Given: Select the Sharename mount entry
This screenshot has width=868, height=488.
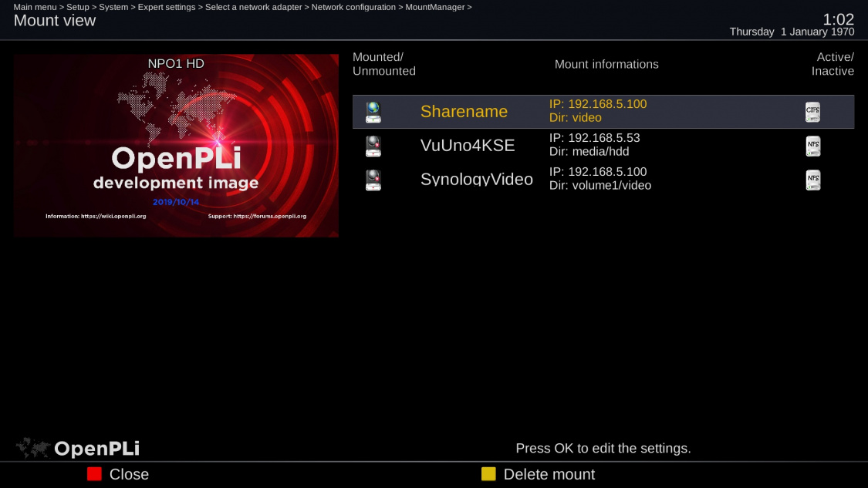Looking at the screenshot, I should pyautogui.click(x=464, y=112).
